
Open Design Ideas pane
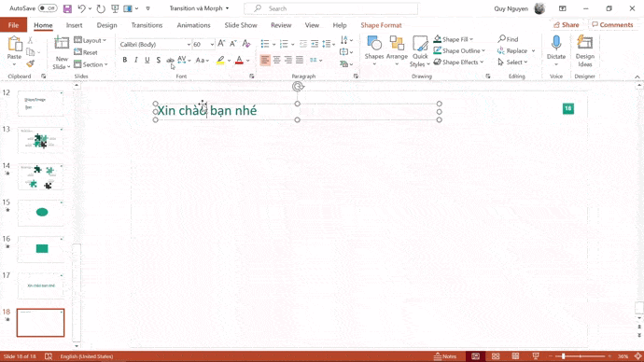click(x=585, y=51)
